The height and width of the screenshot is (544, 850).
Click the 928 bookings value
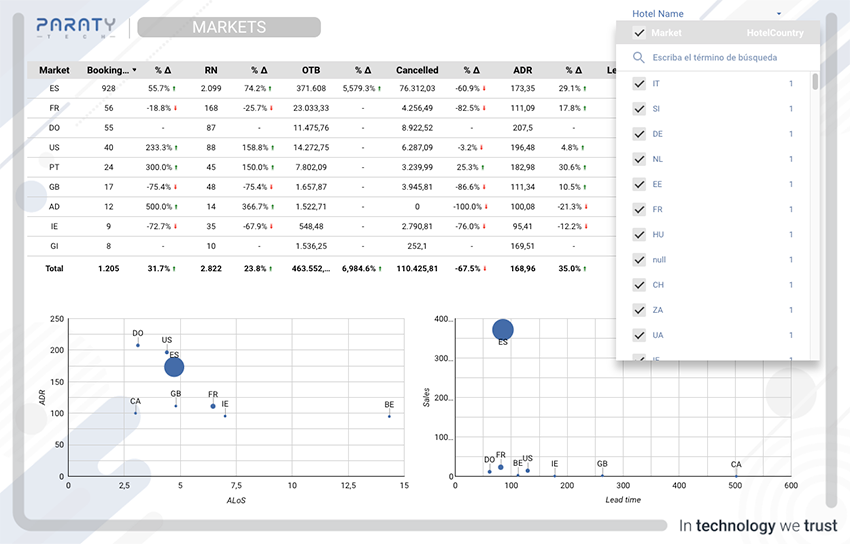(108, 88)
